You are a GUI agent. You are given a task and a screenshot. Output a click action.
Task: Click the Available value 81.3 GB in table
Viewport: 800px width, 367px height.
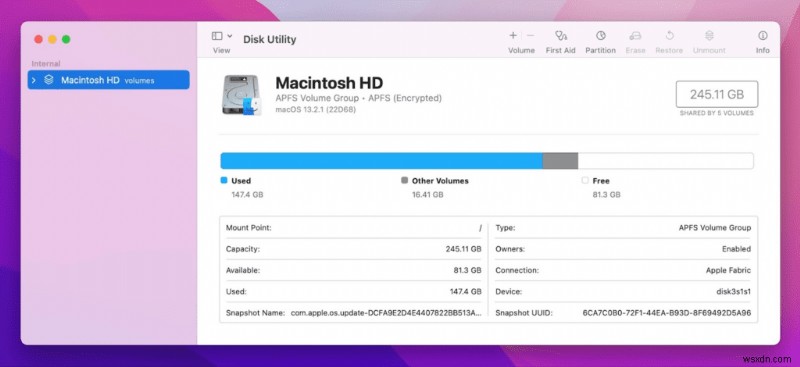tap(467, 271)
